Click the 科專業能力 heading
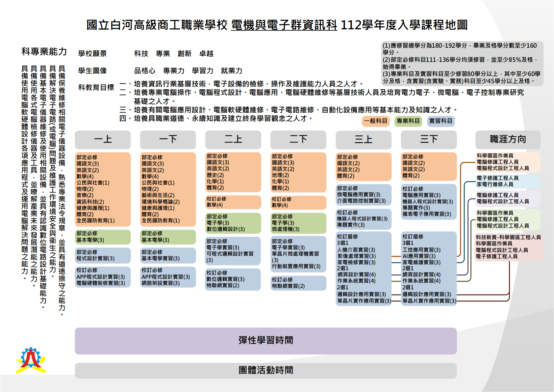 (x=44, y=52)
